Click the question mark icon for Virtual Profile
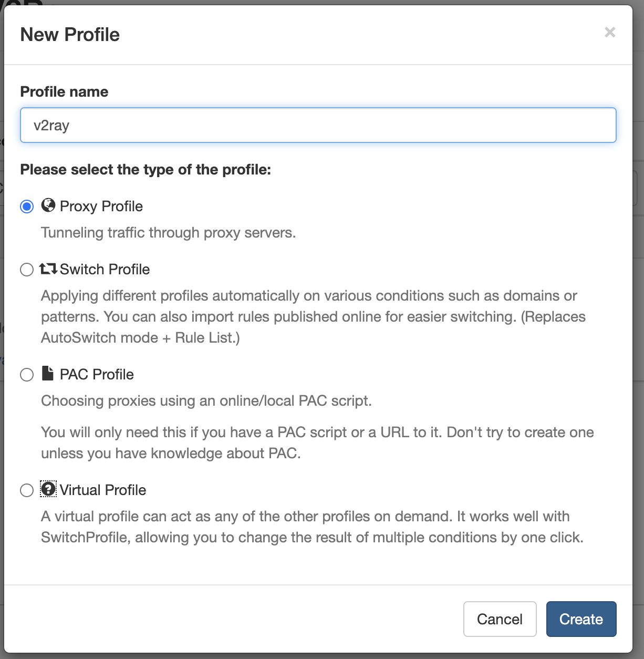The height and width of the screenshot is (659, 644). point(48,489)
